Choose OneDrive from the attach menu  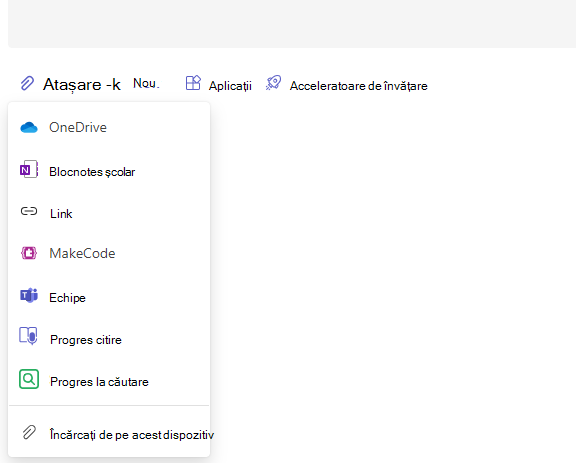click(x=109, y=128)
